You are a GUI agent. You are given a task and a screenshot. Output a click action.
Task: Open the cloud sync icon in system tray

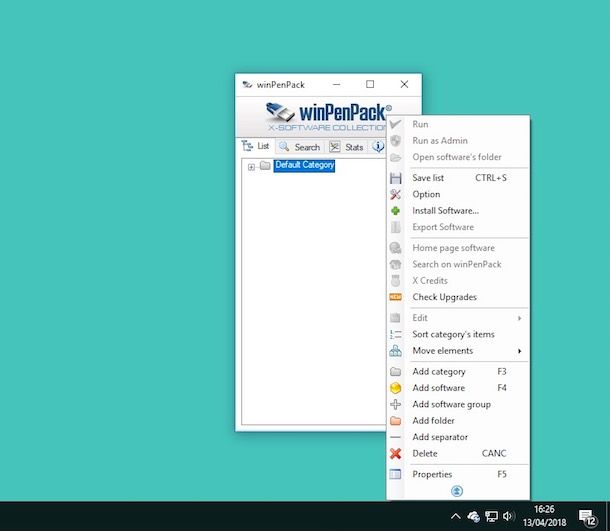tap(473, 517)
